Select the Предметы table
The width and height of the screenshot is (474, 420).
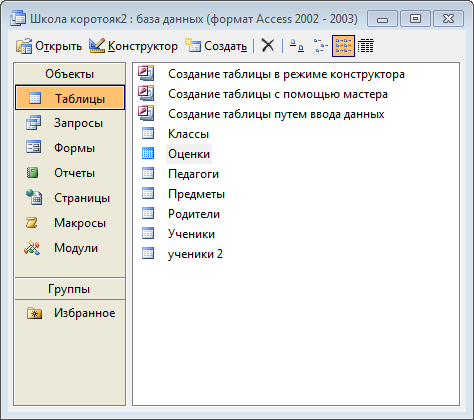pos(197,194)
